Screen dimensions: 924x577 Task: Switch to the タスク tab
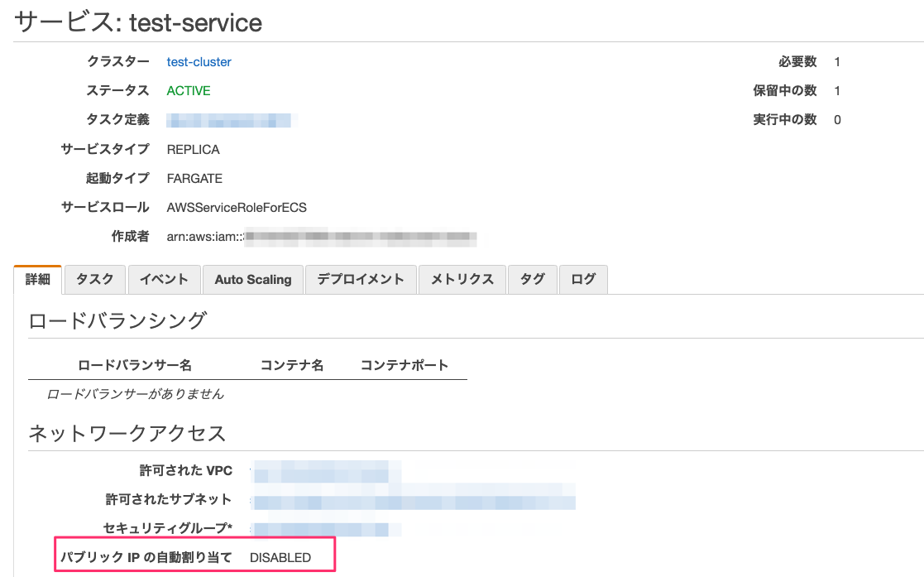94,280
